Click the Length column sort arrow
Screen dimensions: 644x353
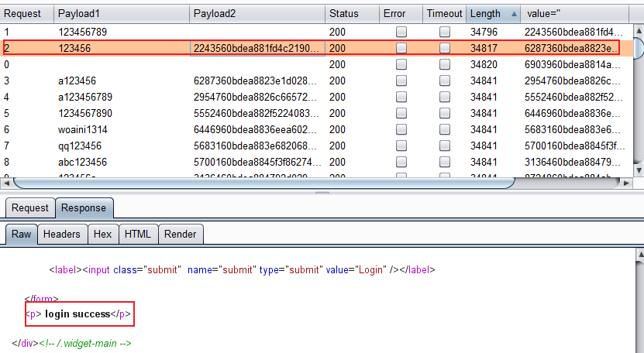(513, 14)
